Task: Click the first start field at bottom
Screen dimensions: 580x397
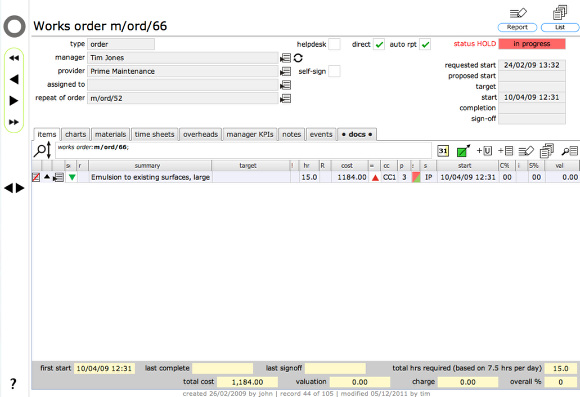Action: 104,369
